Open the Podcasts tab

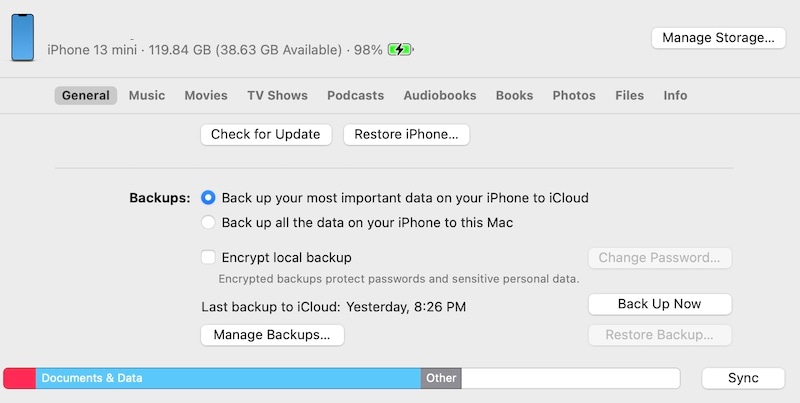[355, 96]
